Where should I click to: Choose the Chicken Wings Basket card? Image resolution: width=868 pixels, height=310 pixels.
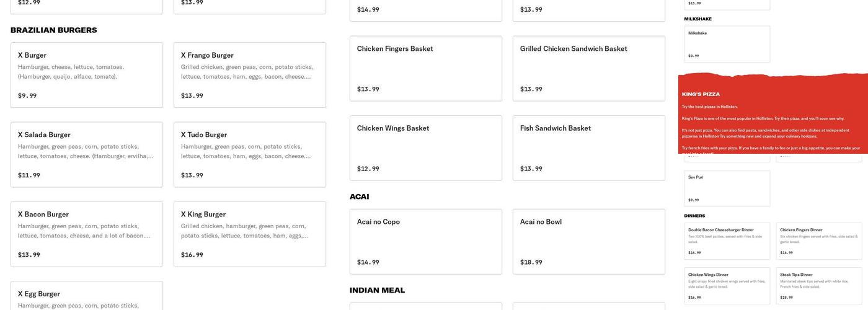425,148
